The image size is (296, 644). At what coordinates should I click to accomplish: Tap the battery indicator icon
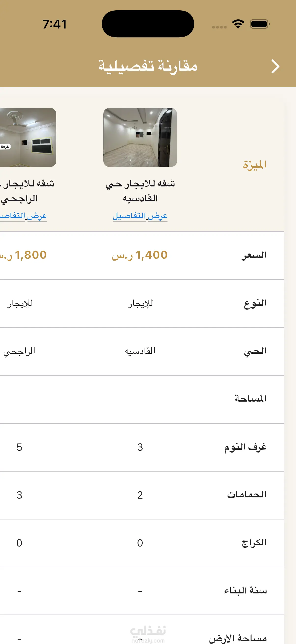(260, 24)
